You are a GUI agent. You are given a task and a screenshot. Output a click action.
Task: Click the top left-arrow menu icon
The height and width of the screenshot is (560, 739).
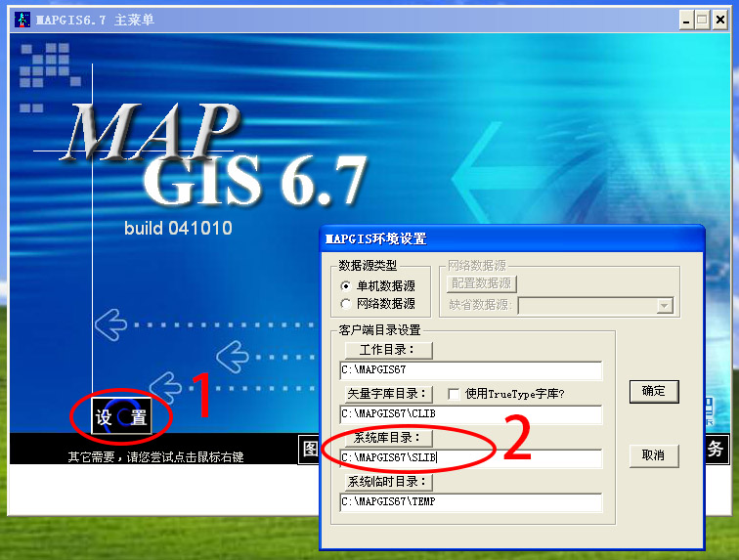(x=110, y=324)
